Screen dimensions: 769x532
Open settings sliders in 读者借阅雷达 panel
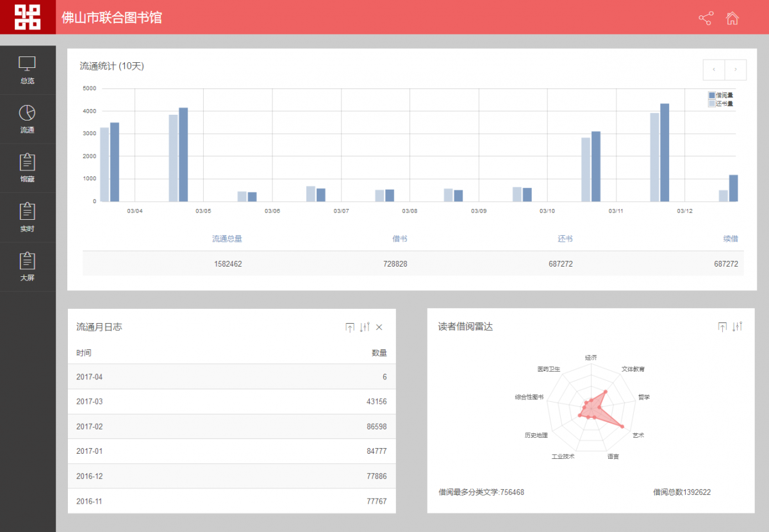pyautogui.click(x=737, y=327)
